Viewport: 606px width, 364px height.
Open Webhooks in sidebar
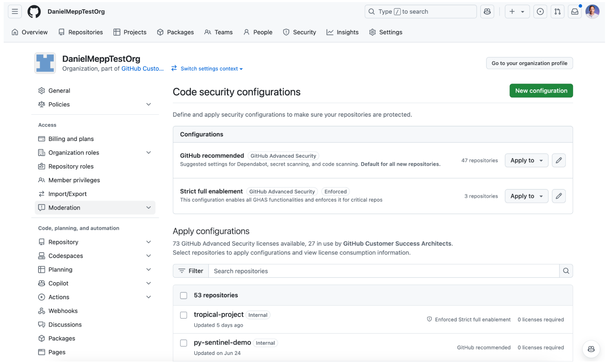pyautogui.click(x=95, y=311)
